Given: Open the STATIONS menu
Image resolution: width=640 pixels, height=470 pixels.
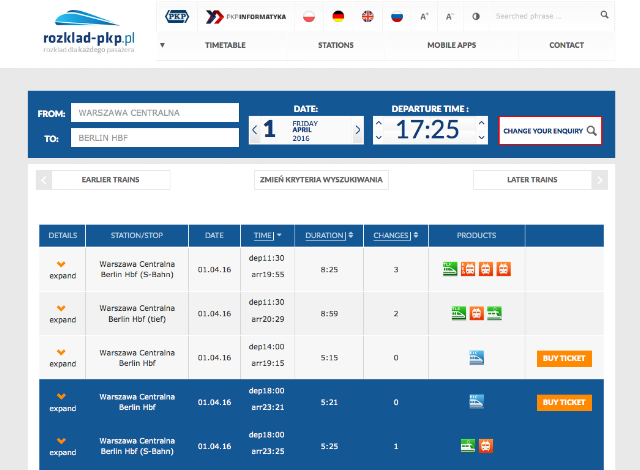Looking at the screenshot, I should 336,45.
